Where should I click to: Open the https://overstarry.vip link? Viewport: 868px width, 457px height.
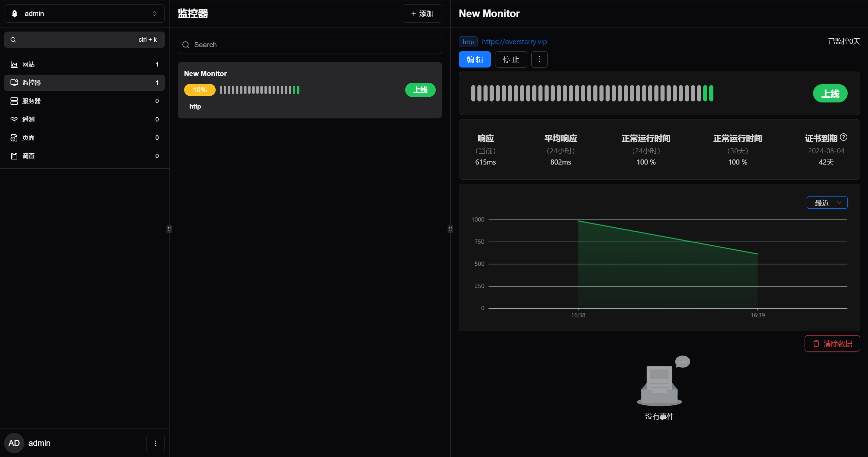pos(514,42)
